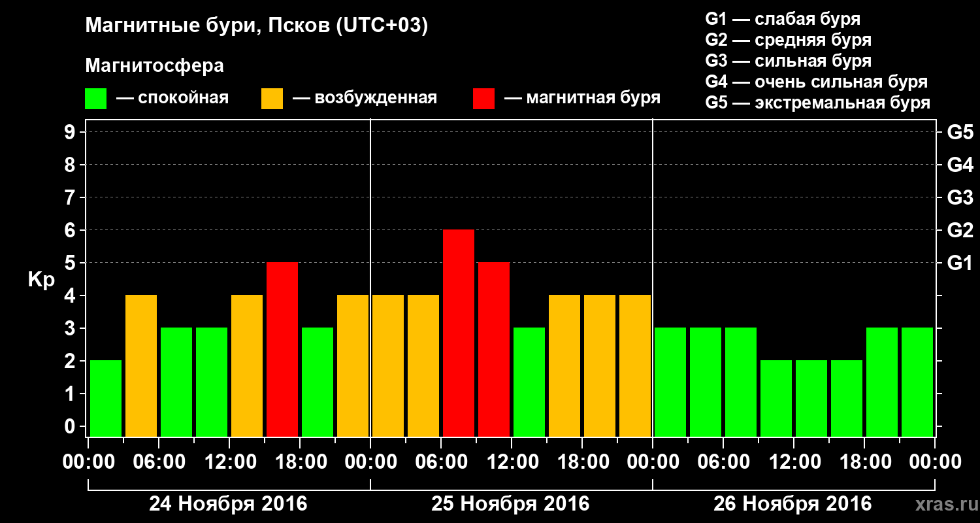980x523 pixels.
Task: Click the '9' value on the Kp axis
Action: pos(71,132)
